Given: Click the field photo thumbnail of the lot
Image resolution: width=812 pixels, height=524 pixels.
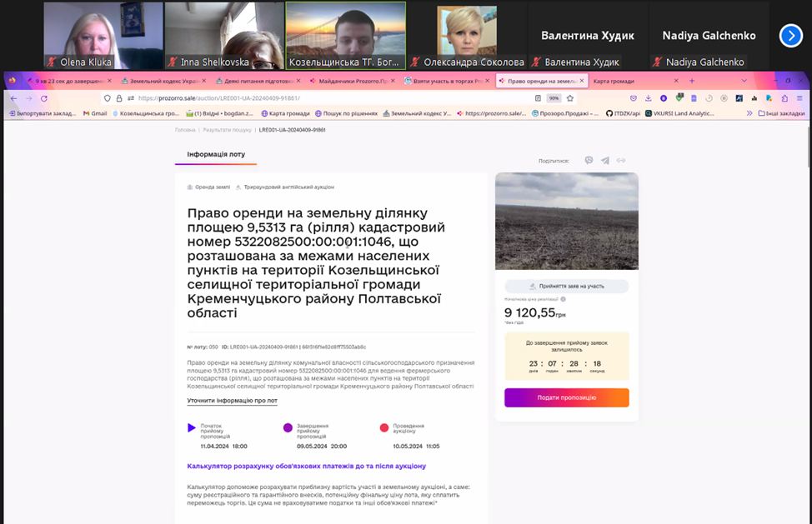Looking at the screenshot, I should tap(567, 221).
